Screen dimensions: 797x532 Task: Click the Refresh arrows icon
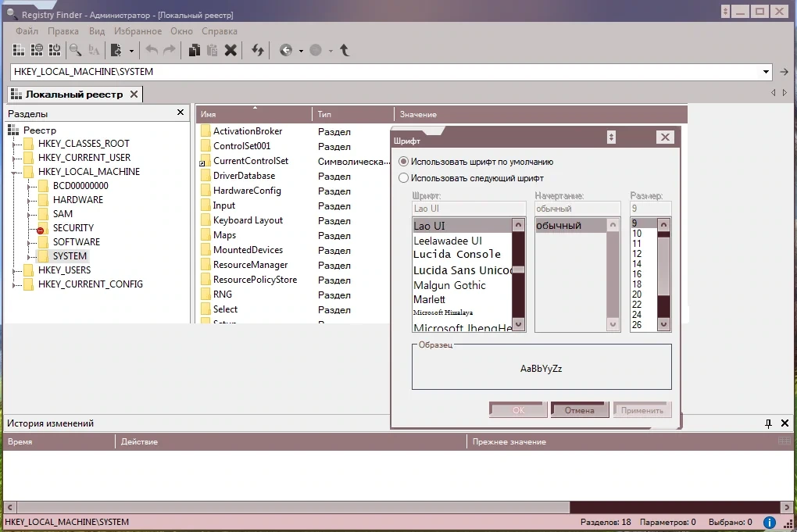pos(258,50)
